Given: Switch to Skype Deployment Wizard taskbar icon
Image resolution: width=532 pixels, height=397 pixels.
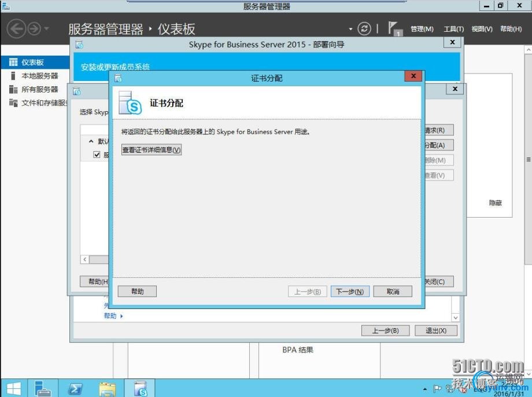Looking at the screenshot, I should [x=140, y=388].
